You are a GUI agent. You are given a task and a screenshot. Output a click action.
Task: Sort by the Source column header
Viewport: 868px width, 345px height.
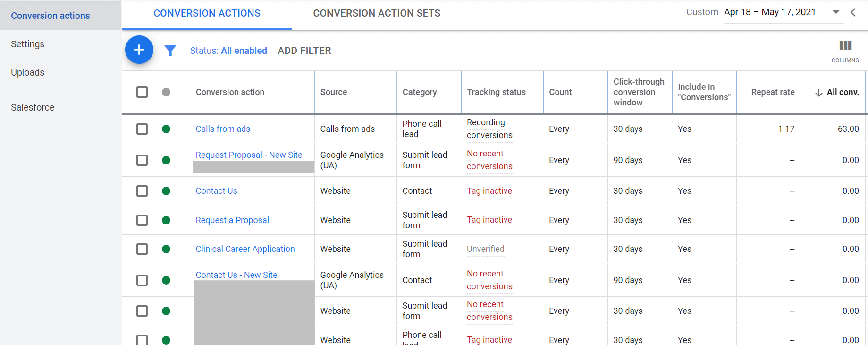[334, 92]
